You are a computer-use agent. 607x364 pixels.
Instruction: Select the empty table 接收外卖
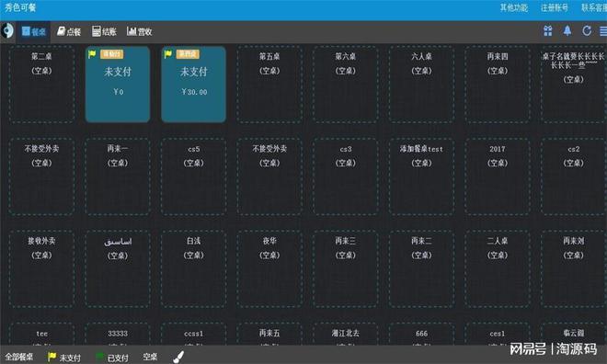click(x=41, y=268)
